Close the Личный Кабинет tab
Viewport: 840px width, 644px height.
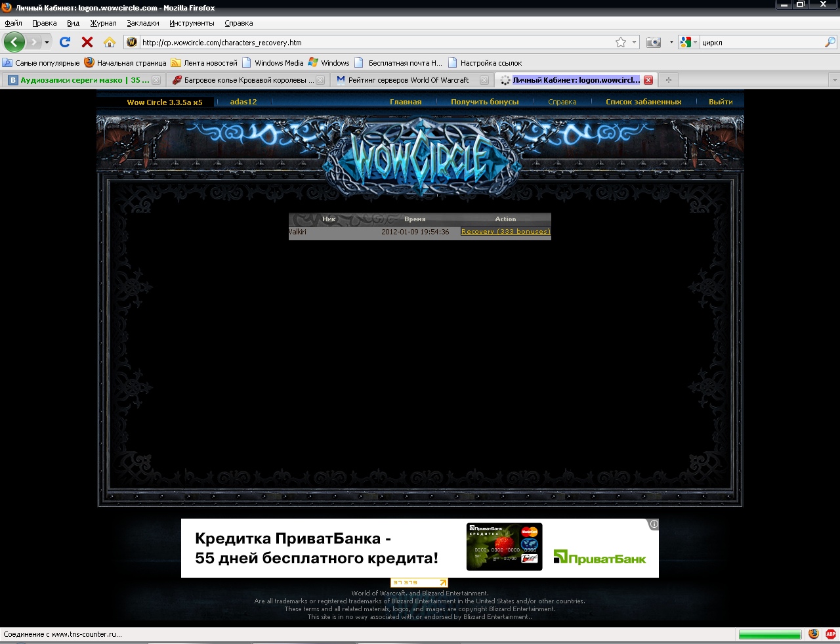coord(648,80)
